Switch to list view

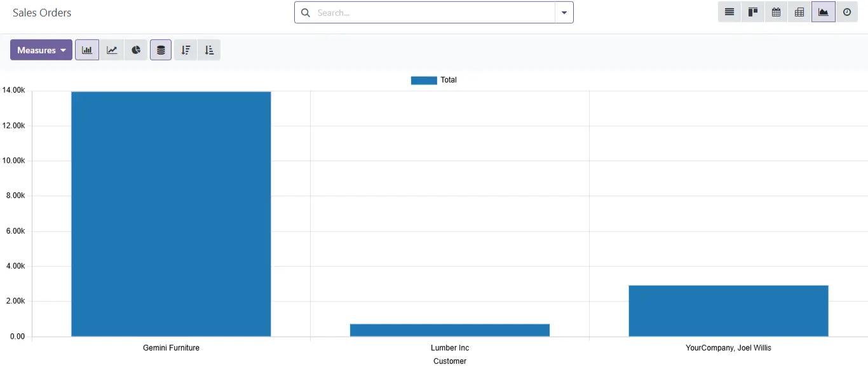[x=729, y=12]
